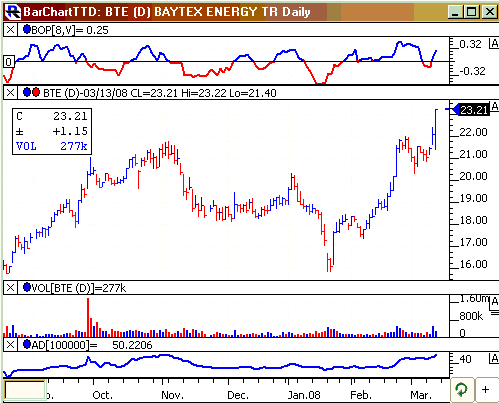Click the blue dot beside VOL[BTE (D)]
The height and width of the screenshot is (403, 499).
point(27,287)
